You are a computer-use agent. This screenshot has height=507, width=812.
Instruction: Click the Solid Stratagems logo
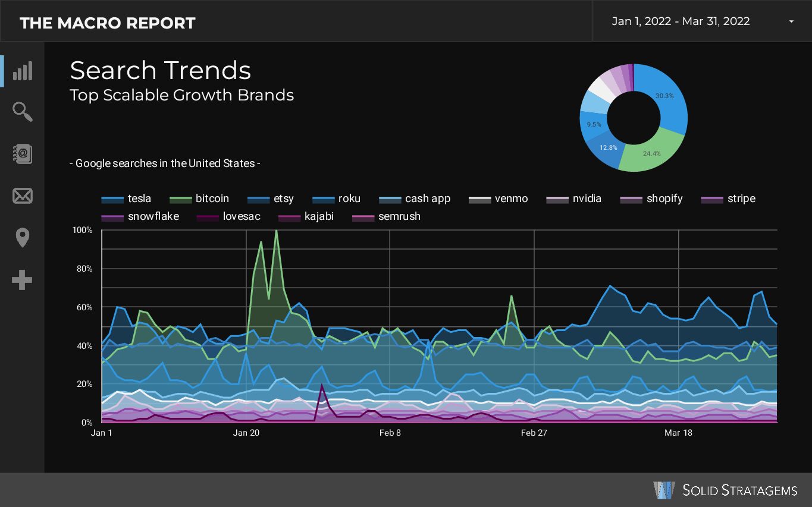coord(664,490)
